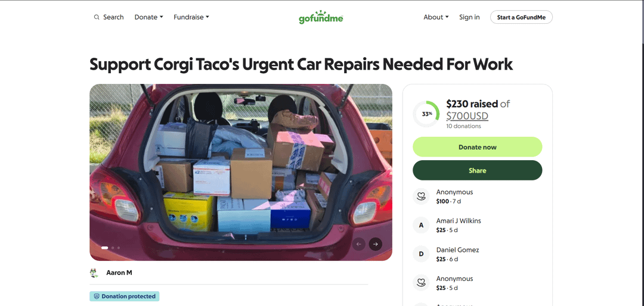
Task: Click the Share button
Action: pyautogui.click(x=477, y=170)
